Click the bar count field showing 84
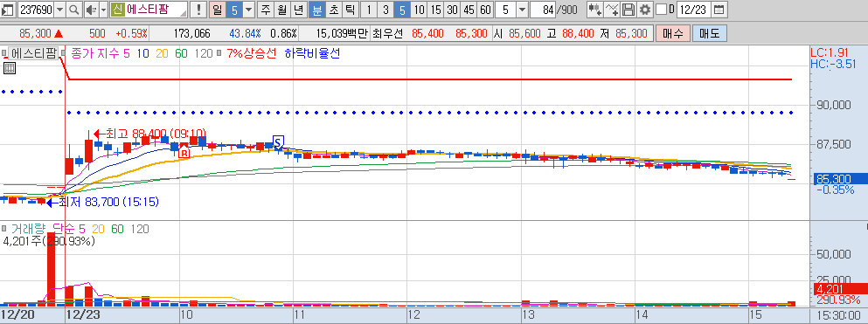This screenshot has height=324, width=868. (x=543, y=10)
